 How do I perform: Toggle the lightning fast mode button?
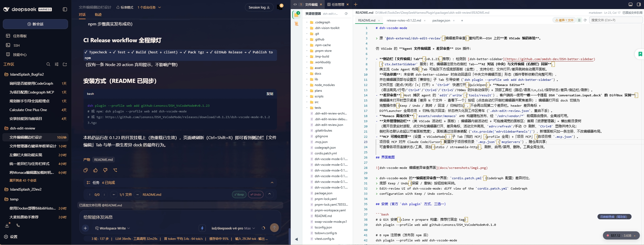[x=202, y=228]
